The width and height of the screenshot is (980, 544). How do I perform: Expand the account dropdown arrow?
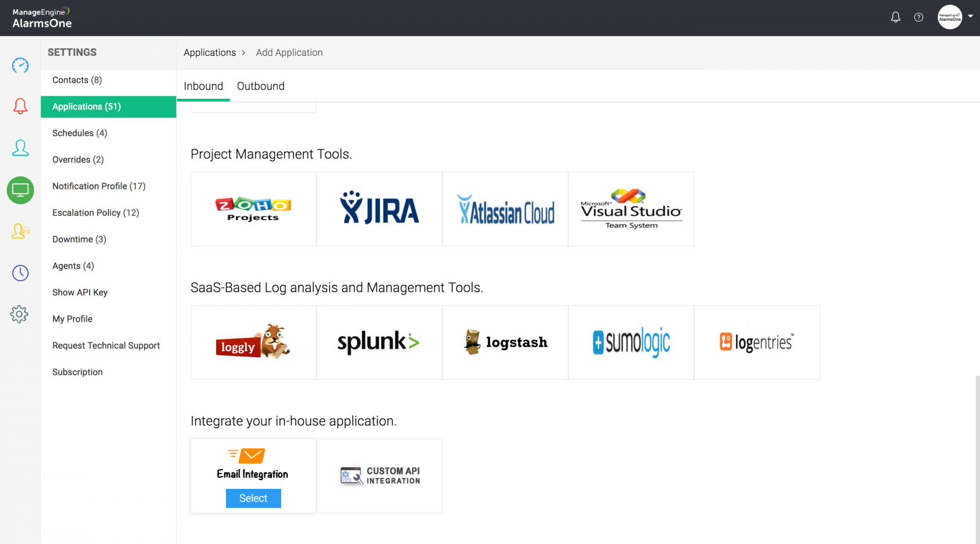970,17
